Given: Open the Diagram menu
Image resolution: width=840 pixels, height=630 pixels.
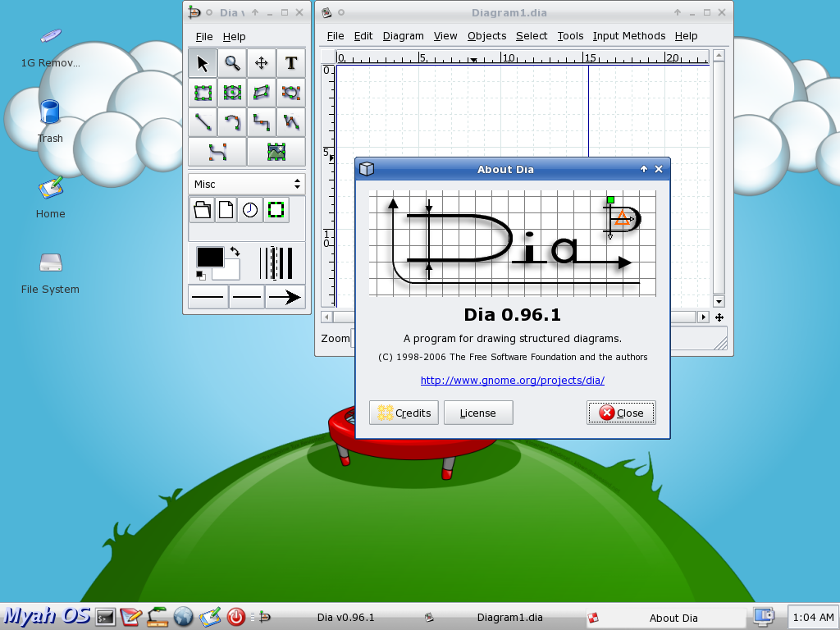Looking at the screenshot, I should [403, 36].
